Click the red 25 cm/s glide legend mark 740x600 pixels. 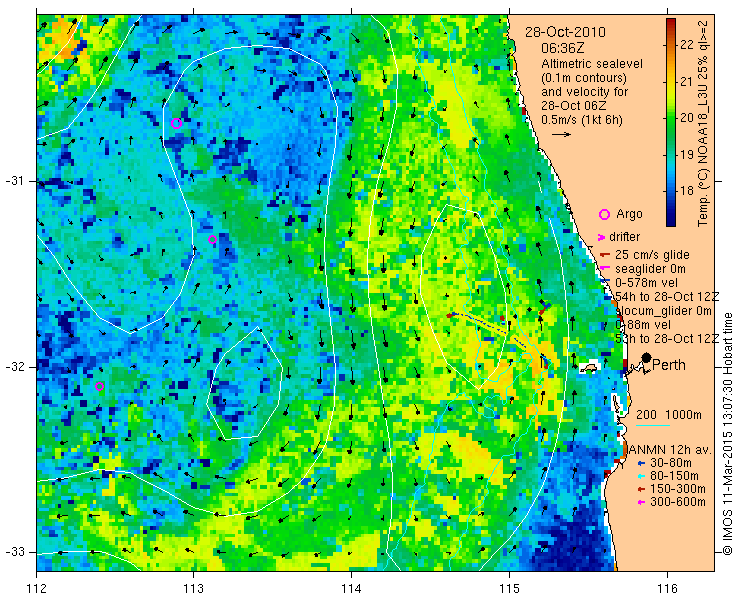[x=605, y=255]
